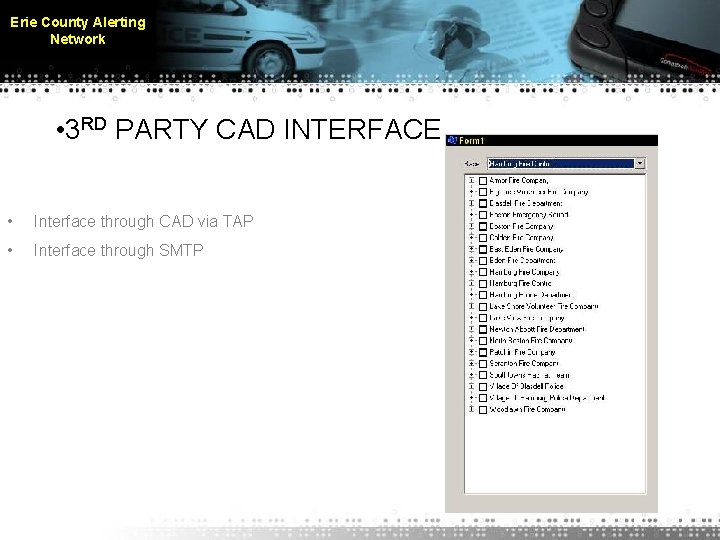Select the Blasdell Fire Department row label
Image resolution: width=720 pixels, height=540 pixels.
[526, 203]
